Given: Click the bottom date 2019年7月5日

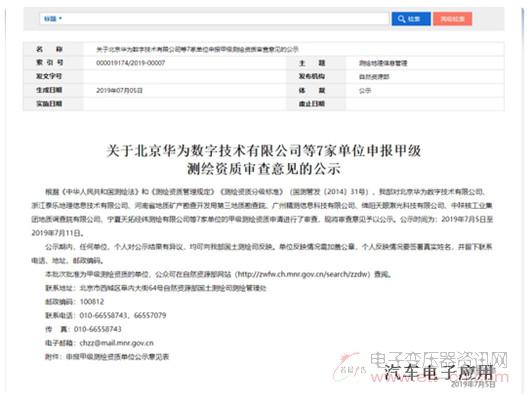Looking at the screenshot, I should tap(473, 384).
